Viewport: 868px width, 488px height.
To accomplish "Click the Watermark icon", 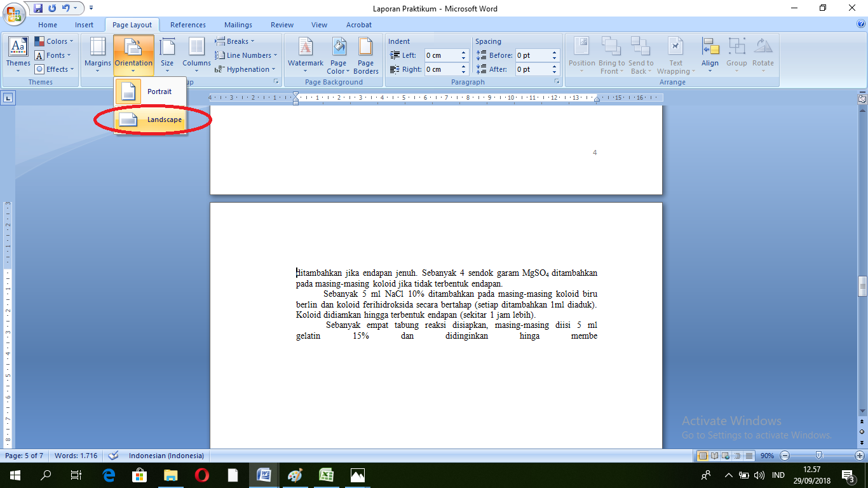I will pos(306,54).
